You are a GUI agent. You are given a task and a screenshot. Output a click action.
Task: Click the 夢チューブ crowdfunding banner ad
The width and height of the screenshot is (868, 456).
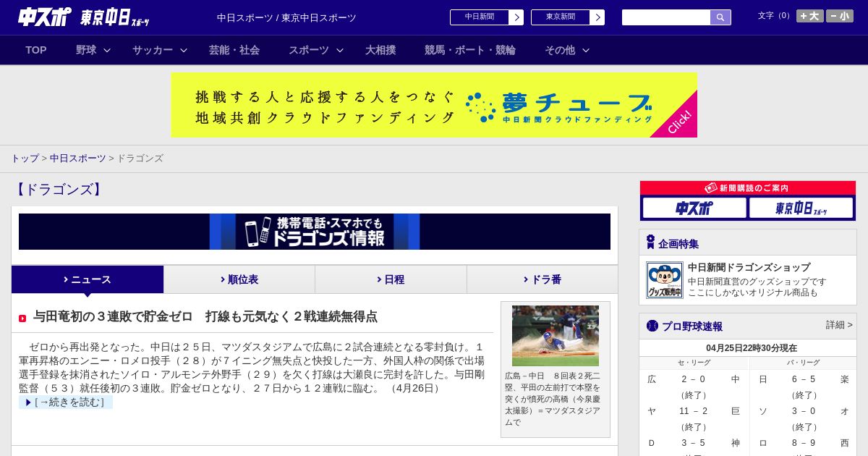pyautogui.click(x=434, y=105)
